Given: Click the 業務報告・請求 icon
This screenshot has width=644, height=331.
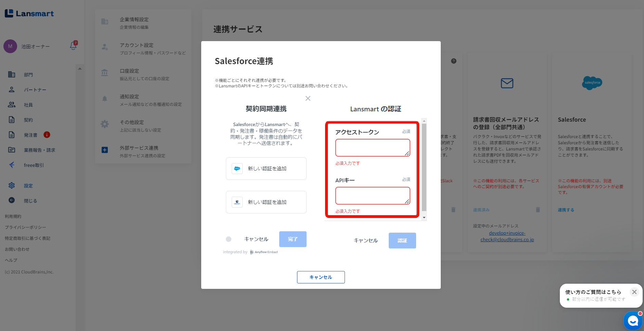Looking at the screenshot, I should click(12, 150).
